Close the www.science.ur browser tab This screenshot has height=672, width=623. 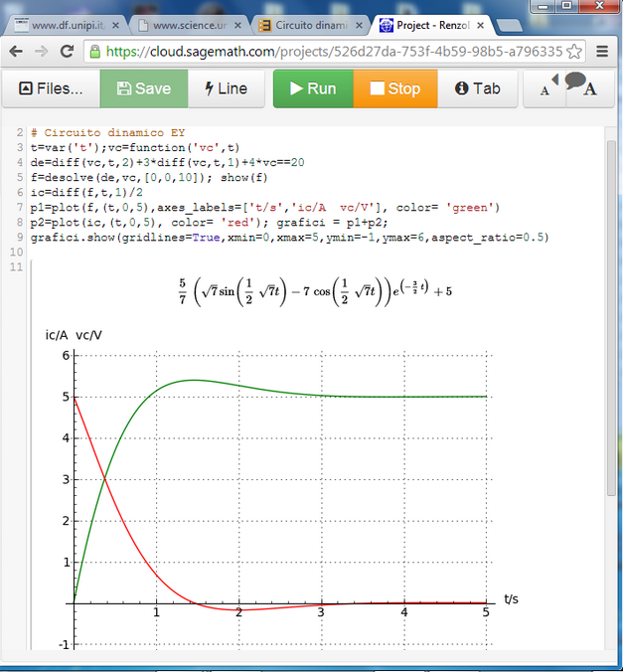[x=238, y=25]
